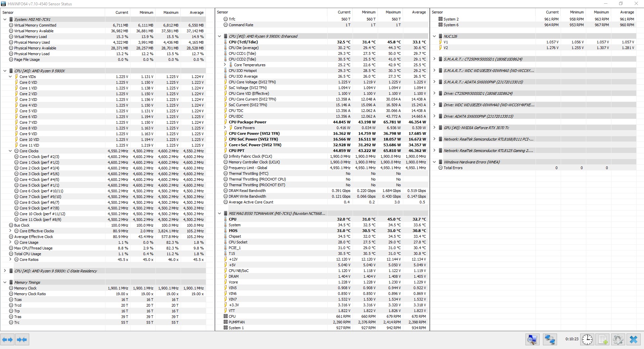Open sensor settings with the gear icon

click(618, 339)
